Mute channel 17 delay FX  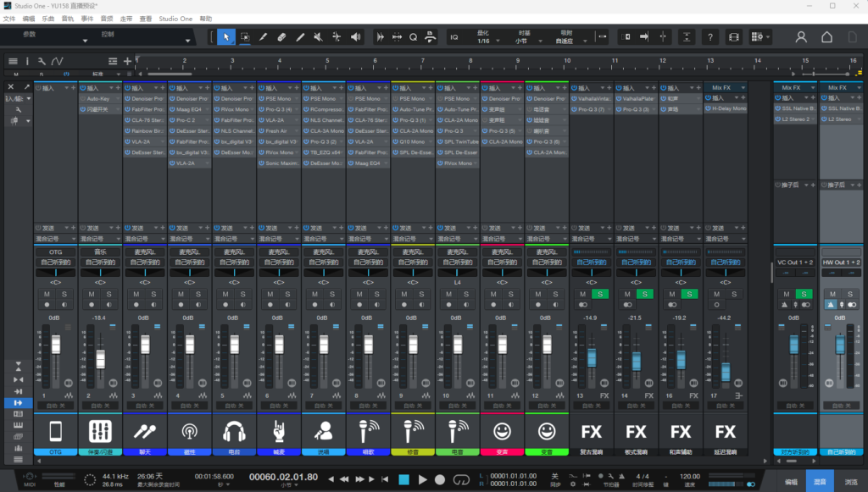pyautogui.click(x=716, y=294)
